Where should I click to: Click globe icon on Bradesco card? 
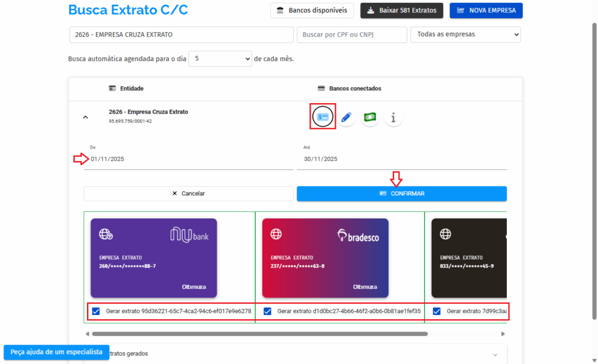[276, 235]
